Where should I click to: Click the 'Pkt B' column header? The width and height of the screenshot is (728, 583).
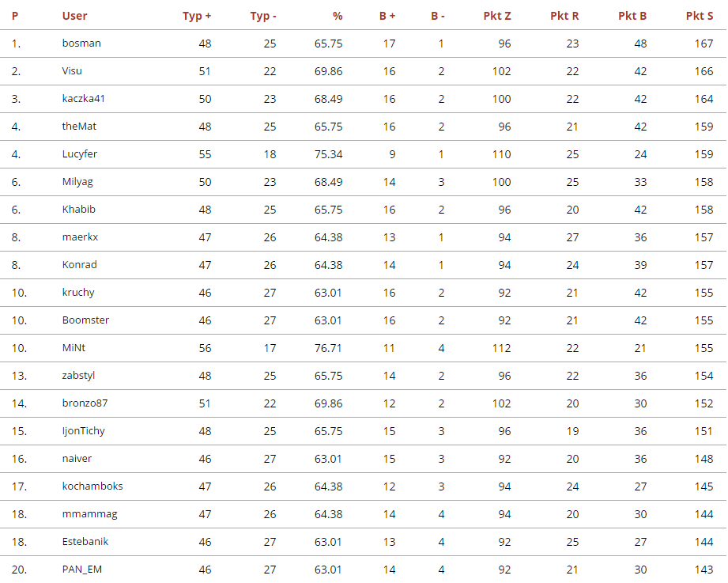(x=632, y=16)
